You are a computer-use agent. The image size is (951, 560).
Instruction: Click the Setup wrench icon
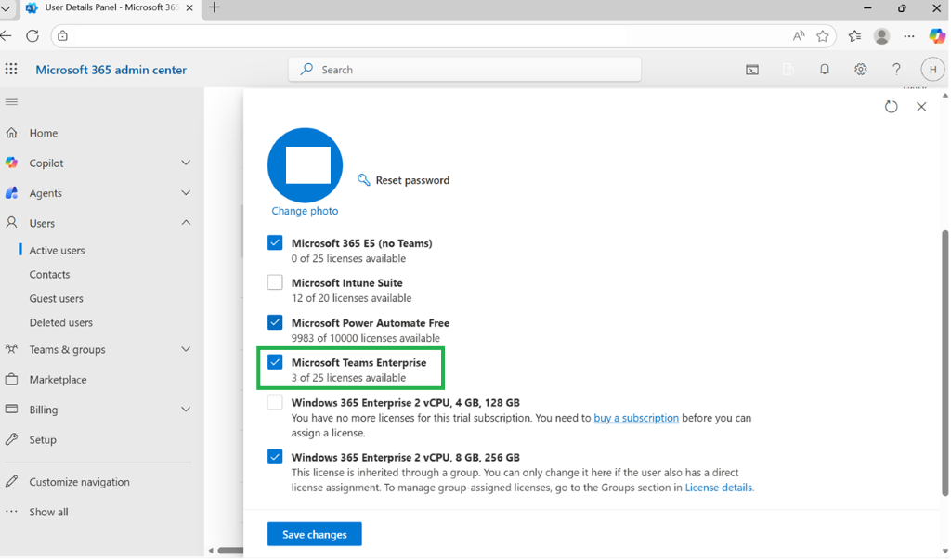(11, 439)
